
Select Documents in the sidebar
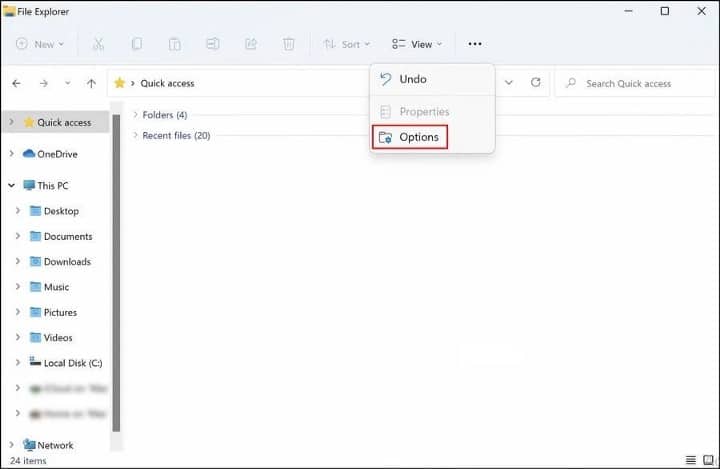(x=68, y=236)
